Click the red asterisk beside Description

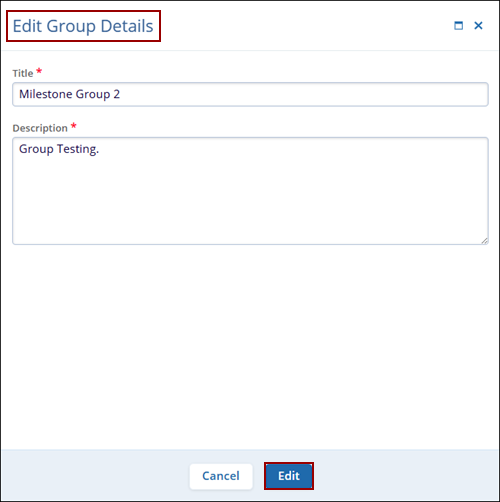point(74,126)
